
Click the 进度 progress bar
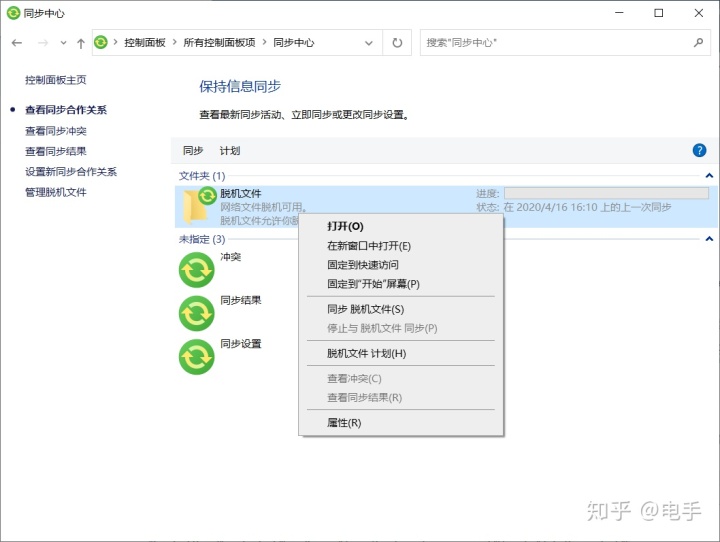(606, 193)
